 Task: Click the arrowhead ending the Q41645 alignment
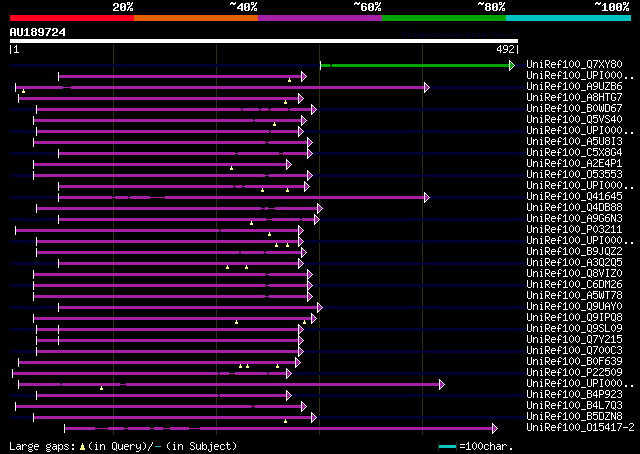[x=427, y=198]
